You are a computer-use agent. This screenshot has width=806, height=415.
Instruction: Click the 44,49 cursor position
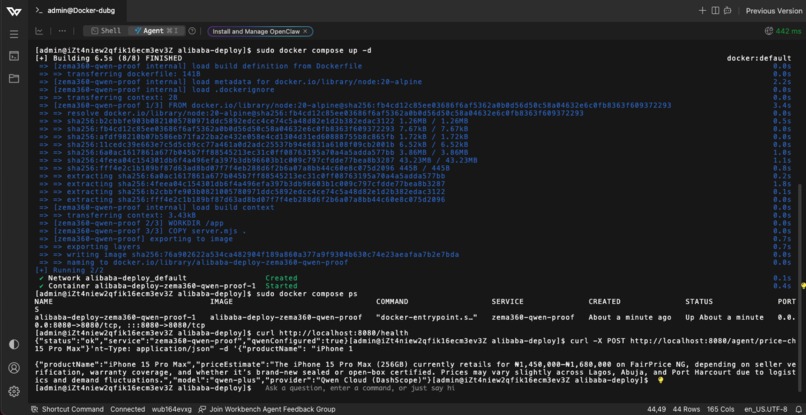(656, 409)
